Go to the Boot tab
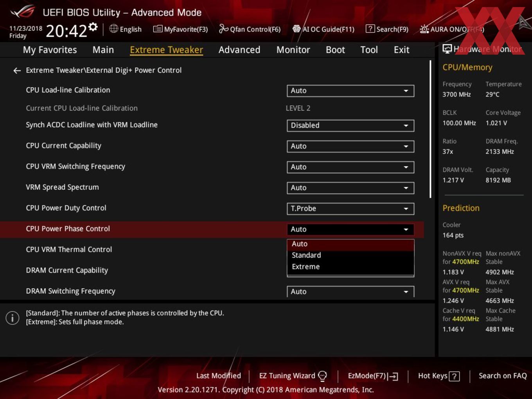This screenshot has width=532, height=399. click(x=335, y=50)
